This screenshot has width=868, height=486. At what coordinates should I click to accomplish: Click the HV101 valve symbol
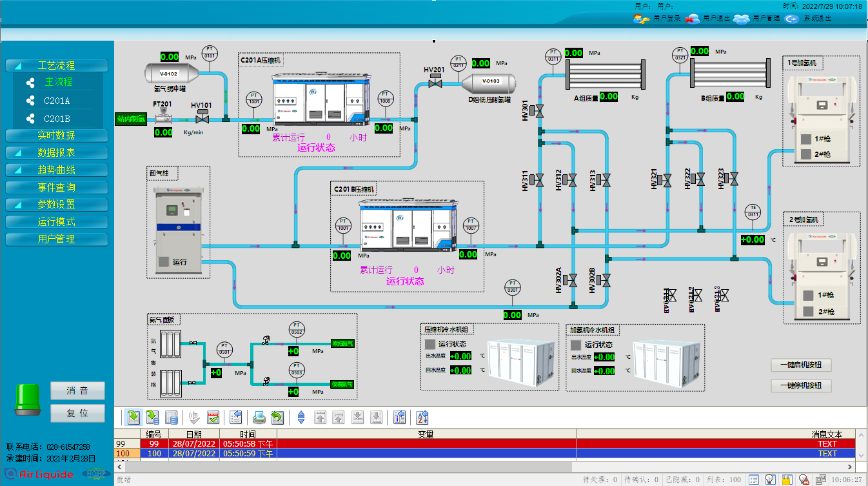pyautogui.click(x=202, y=119)
